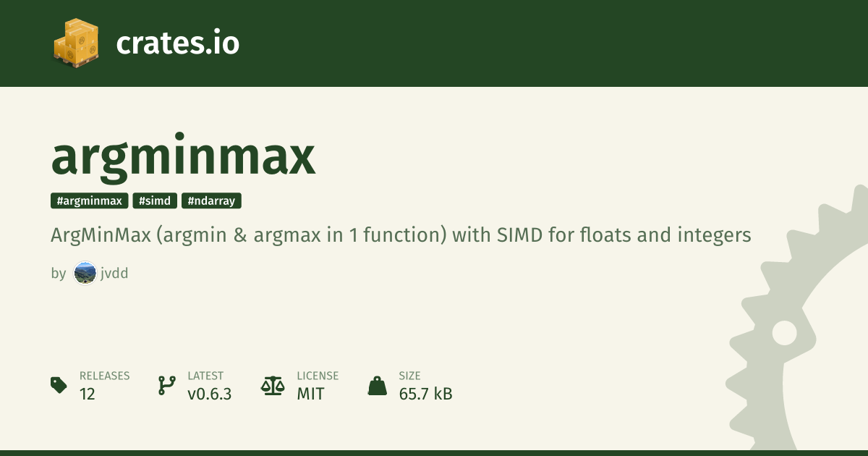The width and height of the screenshot is (868, 456).
Task: Select the #ndarray keyword tag
Action: (x=211, y=201)
